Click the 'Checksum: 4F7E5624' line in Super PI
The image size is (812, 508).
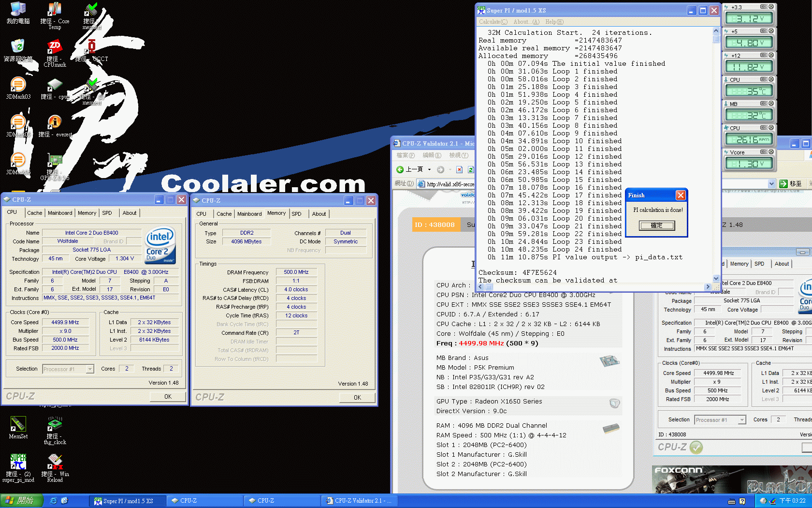518,272
